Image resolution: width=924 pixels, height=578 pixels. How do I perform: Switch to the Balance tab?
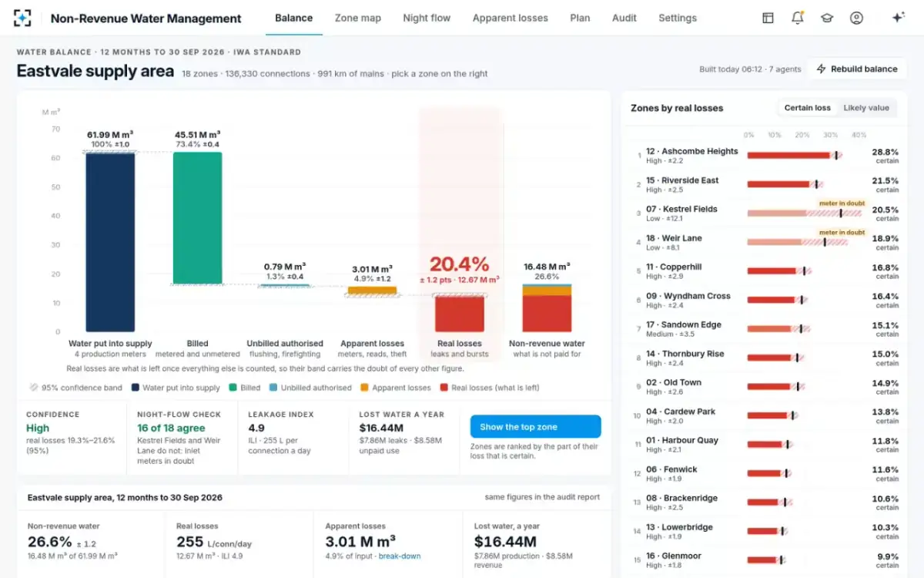click(294, 18)
